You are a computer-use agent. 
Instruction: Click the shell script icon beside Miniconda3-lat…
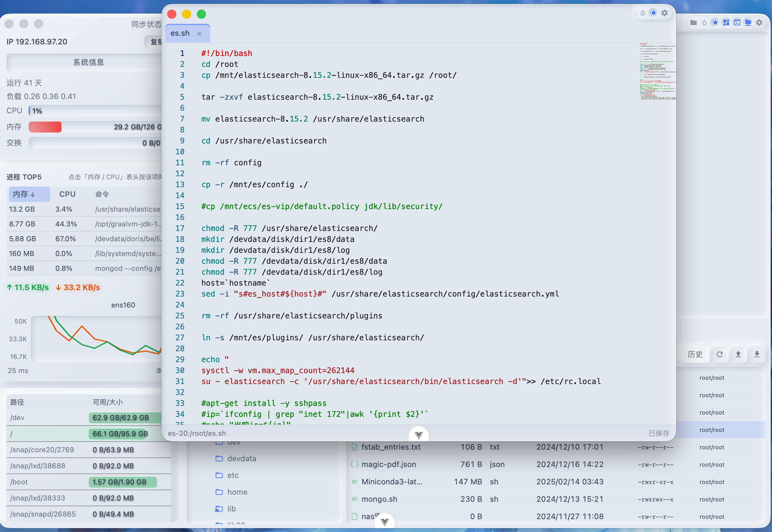(x=355, y=482)
